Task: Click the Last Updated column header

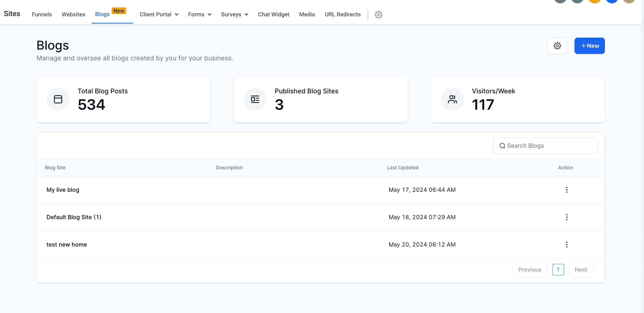Action: (402, 167)
